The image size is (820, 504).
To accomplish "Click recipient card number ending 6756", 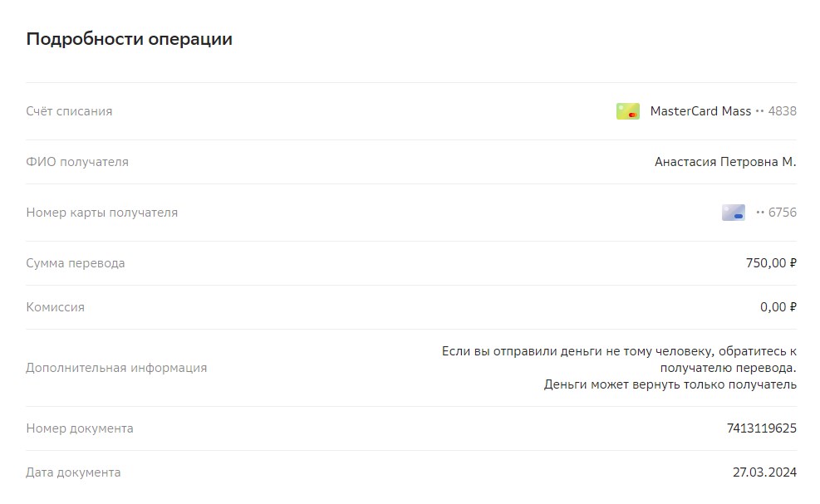I will point(777,213).
